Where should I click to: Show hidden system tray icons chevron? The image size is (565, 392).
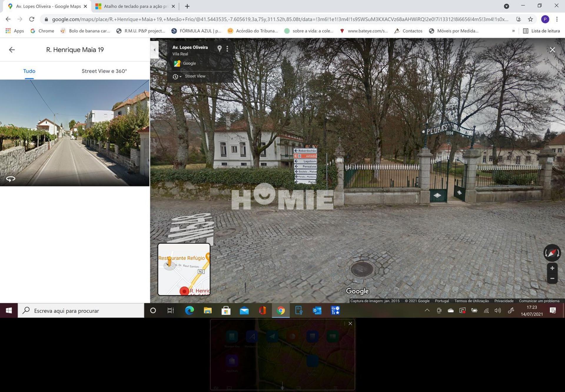(x=427, y=310)
